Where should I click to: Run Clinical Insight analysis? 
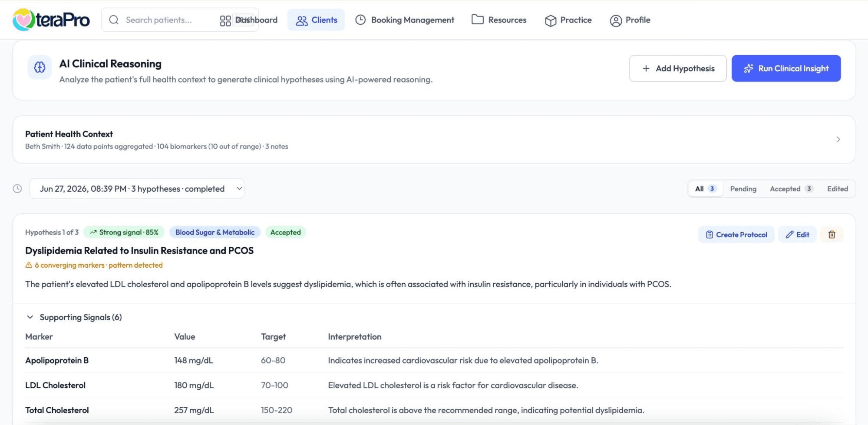[786, 68]
